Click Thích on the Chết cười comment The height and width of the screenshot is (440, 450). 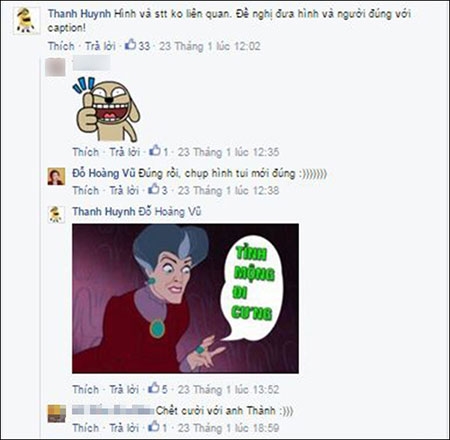click(86, 428)
